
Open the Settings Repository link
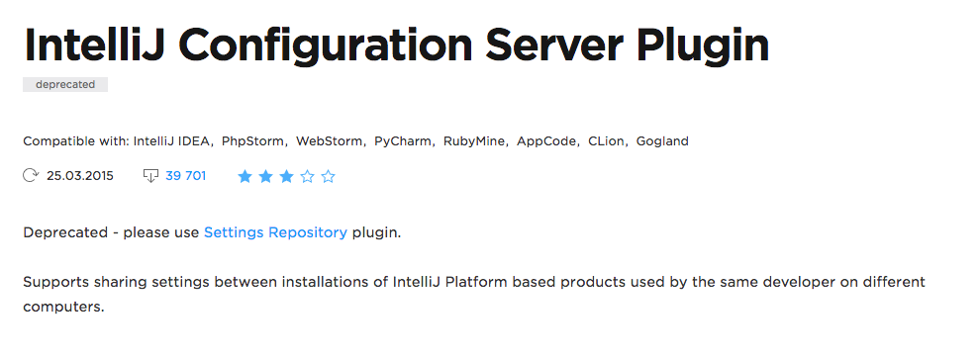click(275, 232)
